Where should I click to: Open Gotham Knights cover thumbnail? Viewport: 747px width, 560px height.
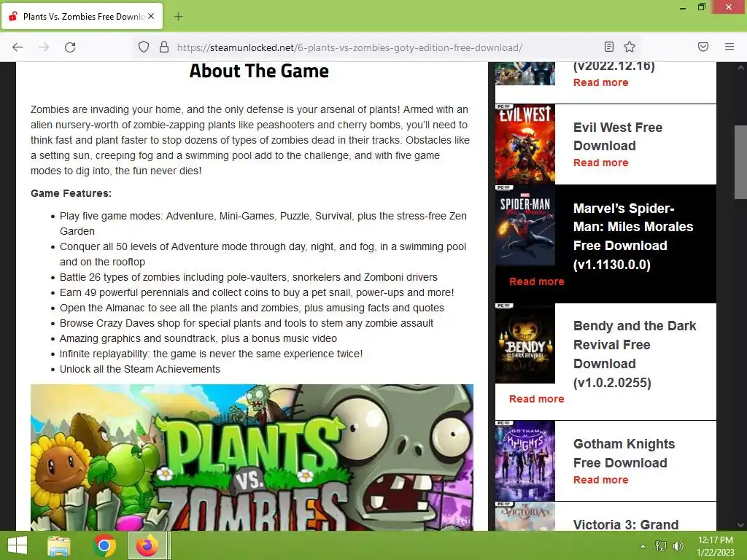coord(525,461)
